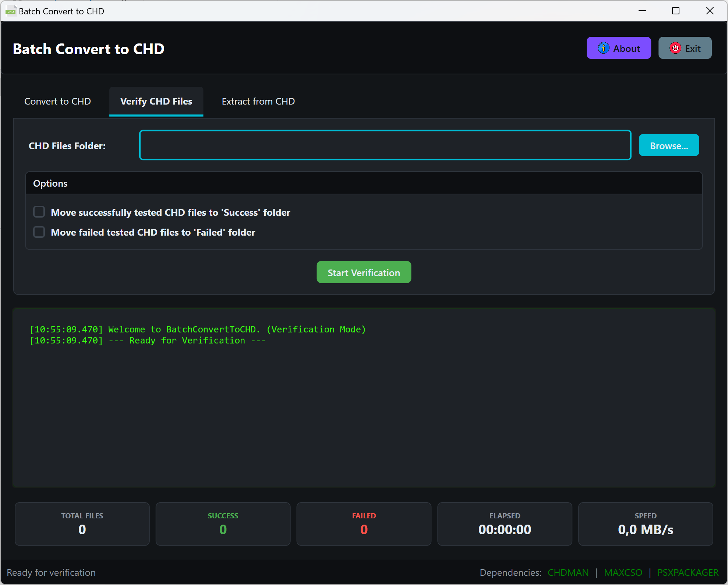Screen dimensions: 728x585
Task: Click the blue info icon in the About button
Action: point(603,48)
